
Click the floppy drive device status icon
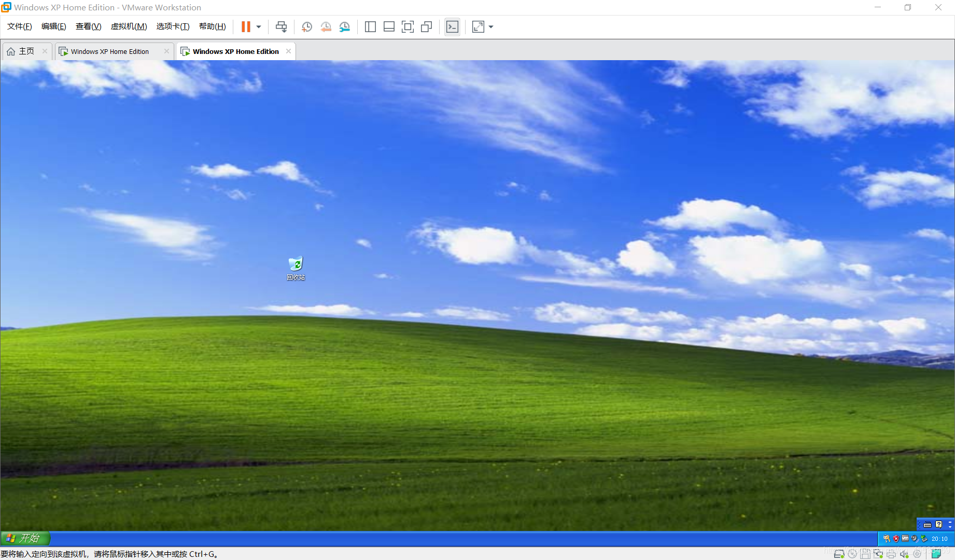tap(865, 554)
